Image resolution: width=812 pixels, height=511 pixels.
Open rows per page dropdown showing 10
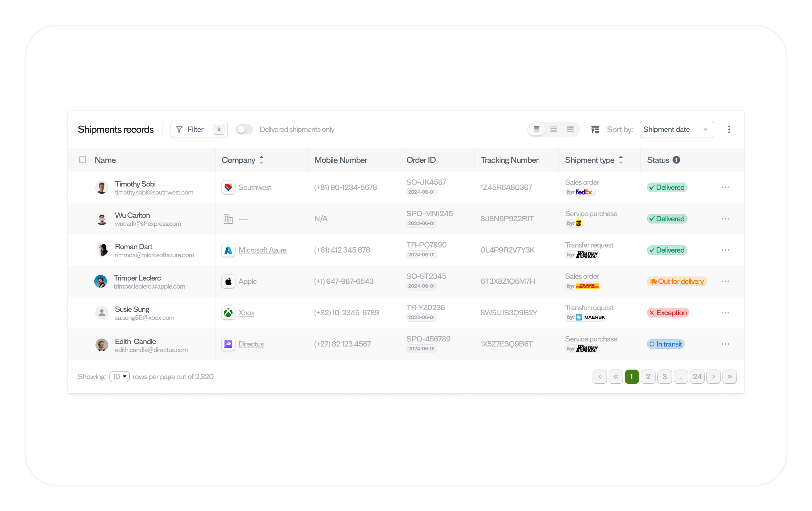[x=119, y=377]
